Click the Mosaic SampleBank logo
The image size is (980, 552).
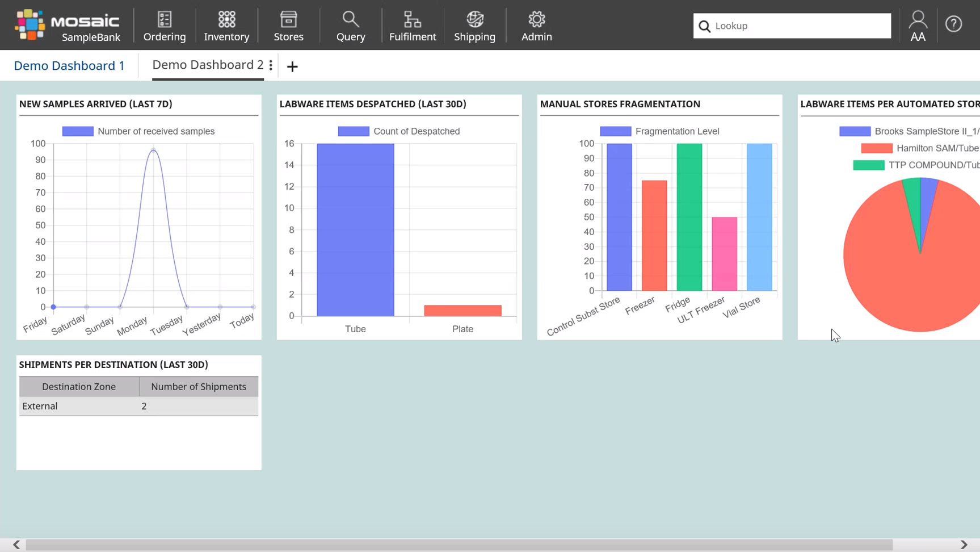tap(68, 25)
